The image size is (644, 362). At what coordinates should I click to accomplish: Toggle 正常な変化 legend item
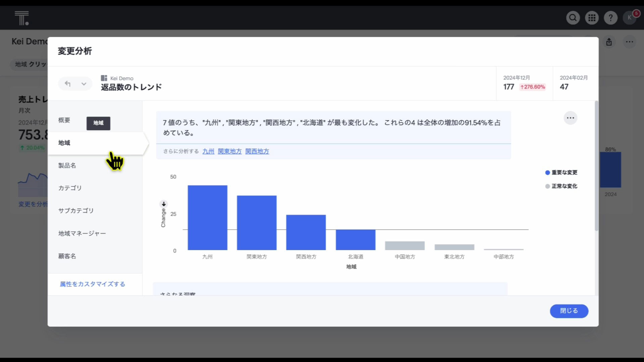[x=561, y=186]
